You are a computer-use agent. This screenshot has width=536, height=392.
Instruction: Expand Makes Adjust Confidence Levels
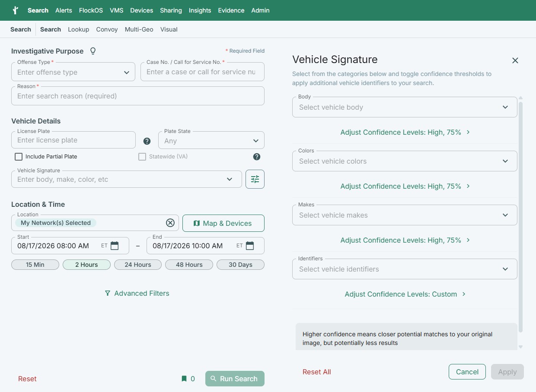(405, 240)
